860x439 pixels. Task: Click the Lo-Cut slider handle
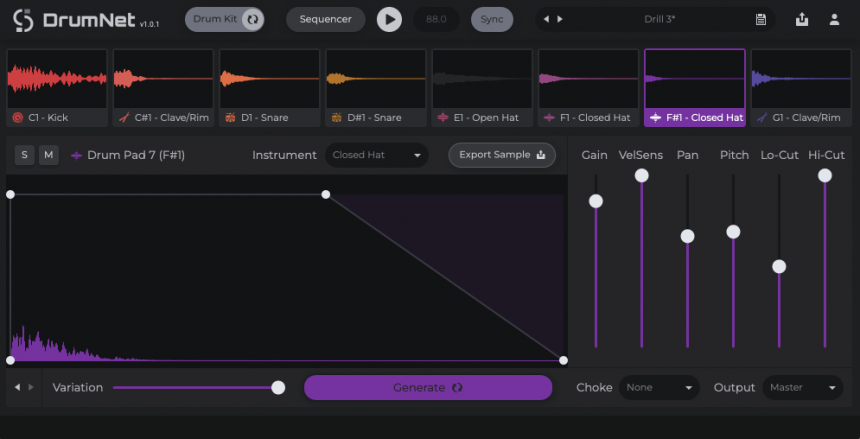tap(779, 267)
